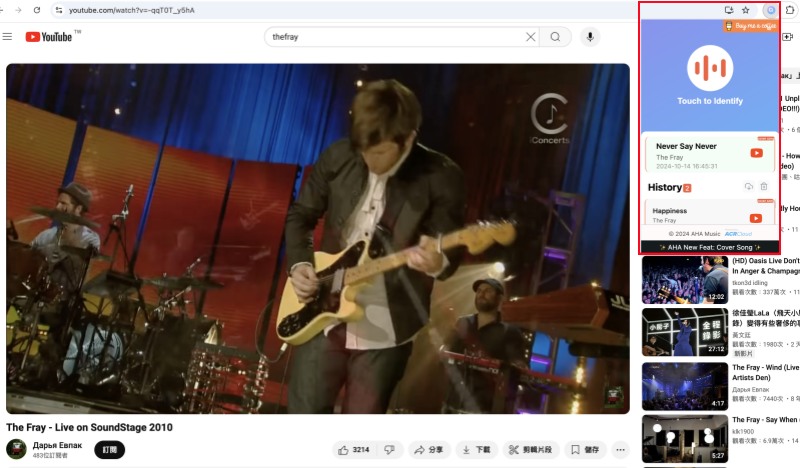Select video title The Fray - Live on SoundStage 2010
This screenshot has width=800, height=468.
[x=89, y=427]
